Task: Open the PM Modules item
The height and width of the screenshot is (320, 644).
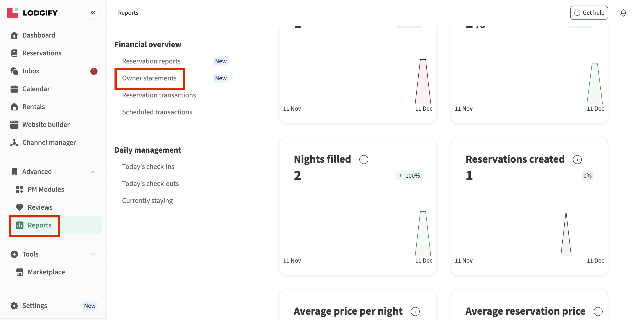Action: (x=46, y=189)
